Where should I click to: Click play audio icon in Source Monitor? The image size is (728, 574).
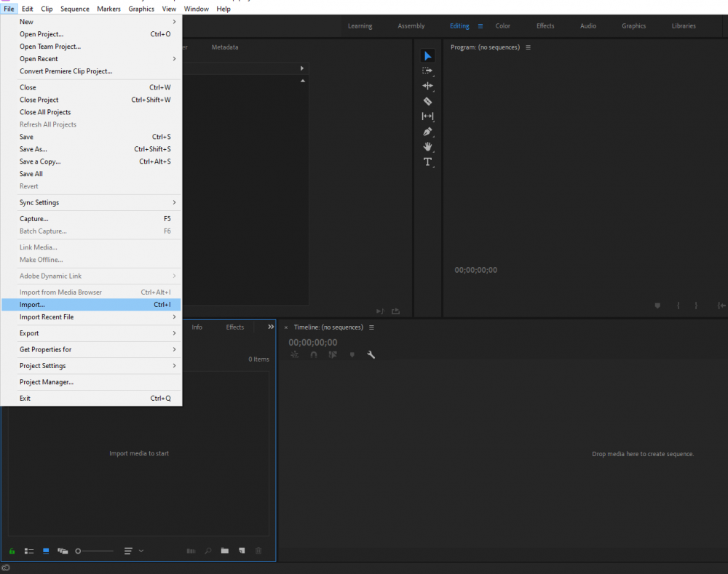(x=380, y=311)
